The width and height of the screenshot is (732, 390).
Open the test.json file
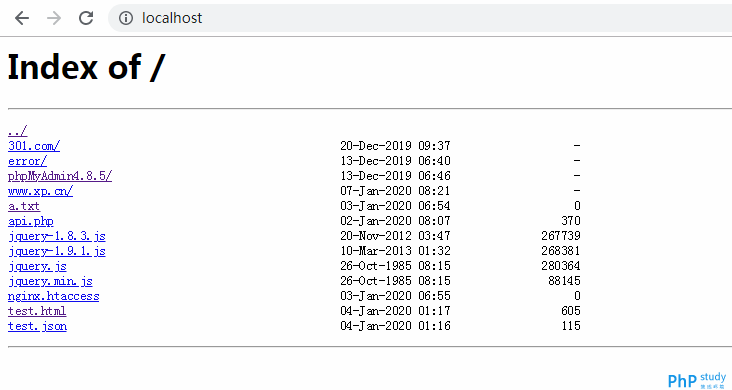click(37, 326)
